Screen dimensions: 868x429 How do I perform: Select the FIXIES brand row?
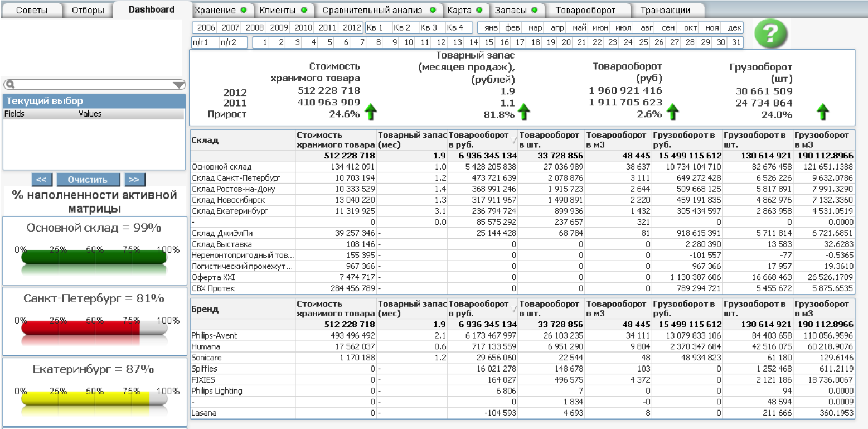(522, 380)
